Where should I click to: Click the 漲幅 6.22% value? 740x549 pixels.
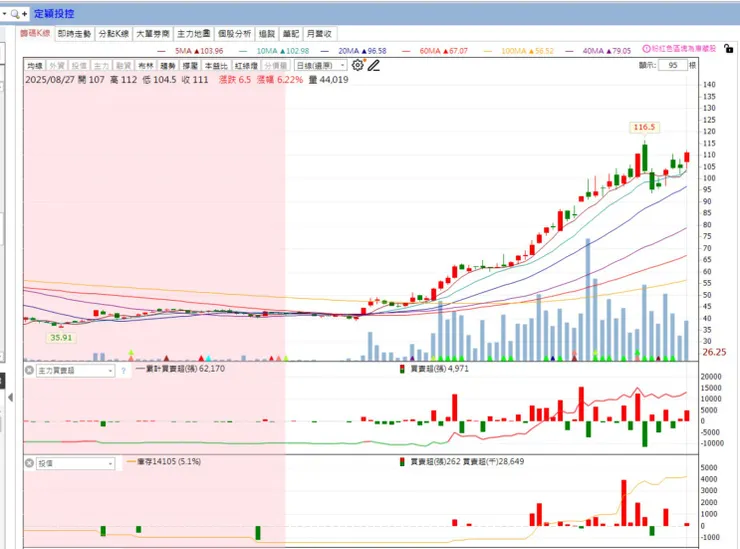[280, 79]
